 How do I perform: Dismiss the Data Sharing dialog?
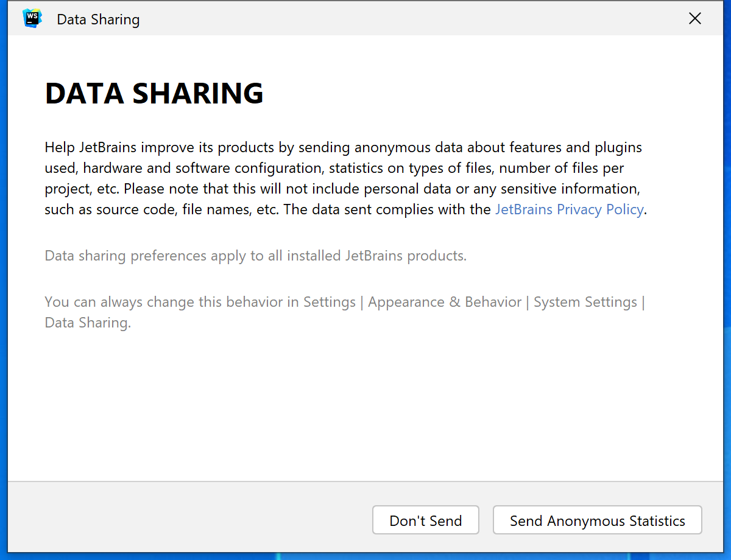pos(694,18)
